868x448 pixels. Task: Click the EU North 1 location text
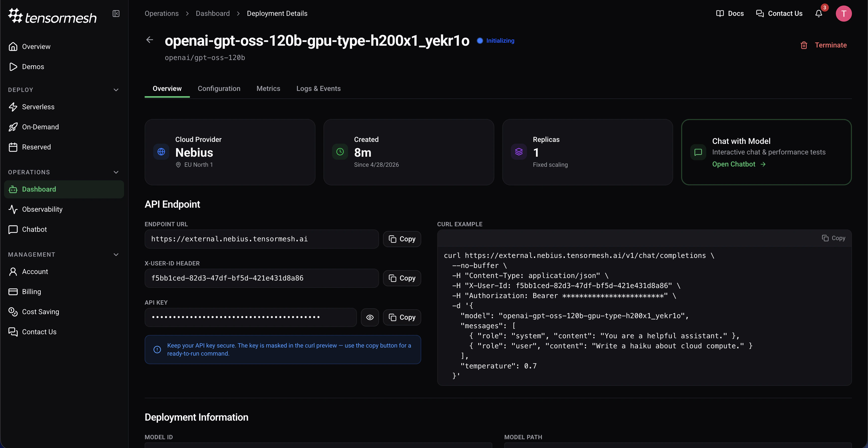pyautogui.click(x=198, y=165)
